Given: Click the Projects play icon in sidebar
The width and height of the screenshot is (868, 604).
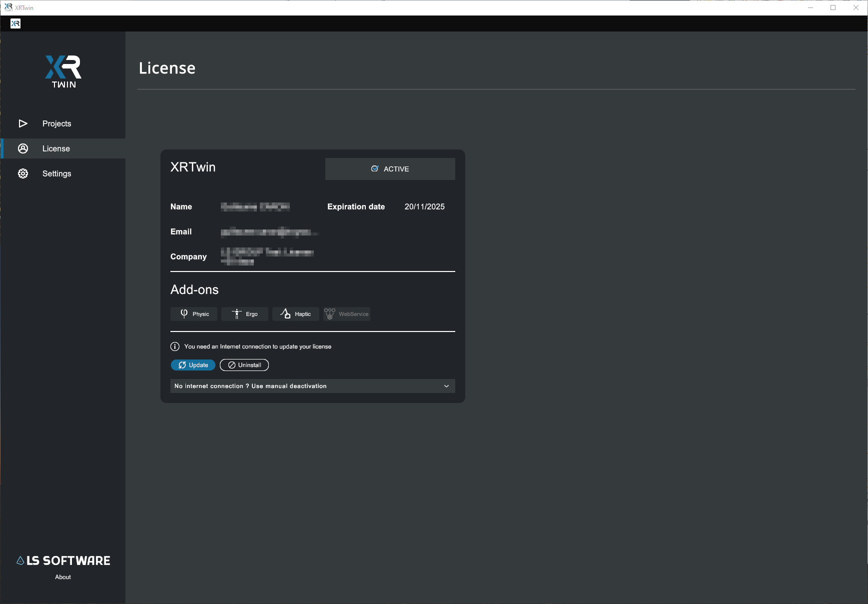Looking at the screenshot, I should click(23, 123).
